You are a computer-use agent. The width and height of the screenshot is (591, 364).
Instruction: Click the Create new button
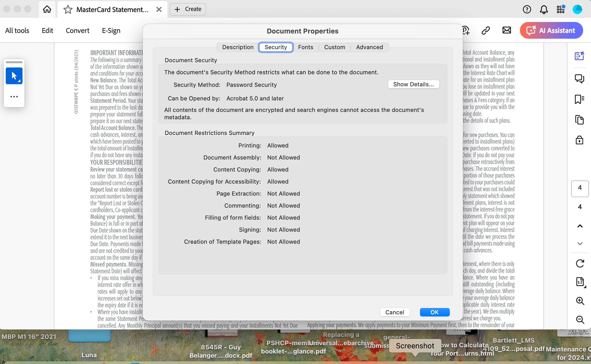point(188,9)
